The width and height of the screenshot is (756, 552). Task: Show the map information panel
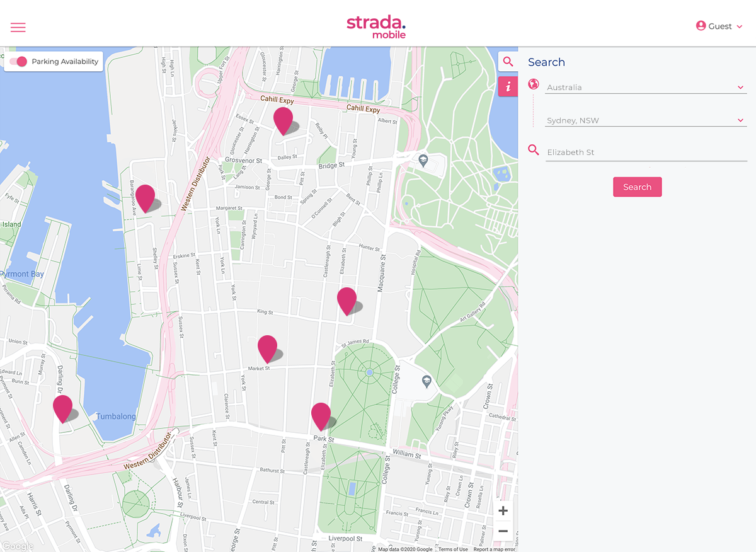point(508,87)
